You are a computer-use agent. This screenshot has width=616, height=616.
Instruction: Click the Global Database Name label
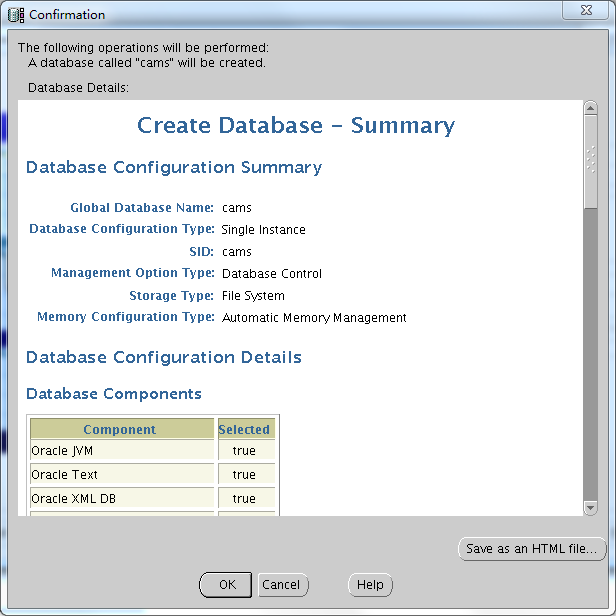coord(142,207)
